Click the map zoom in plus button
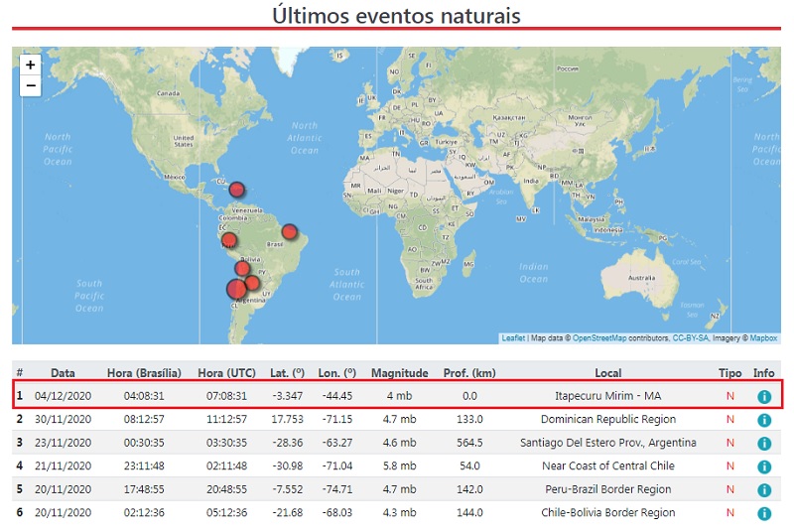The image size is (794, 532). [x=31, y=66]
